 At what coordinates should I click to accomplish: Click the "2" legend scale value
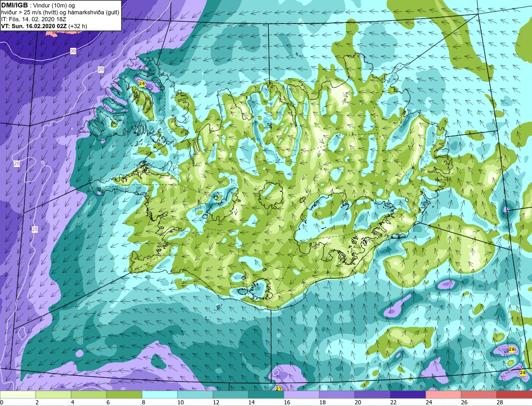tap(37, 402)
